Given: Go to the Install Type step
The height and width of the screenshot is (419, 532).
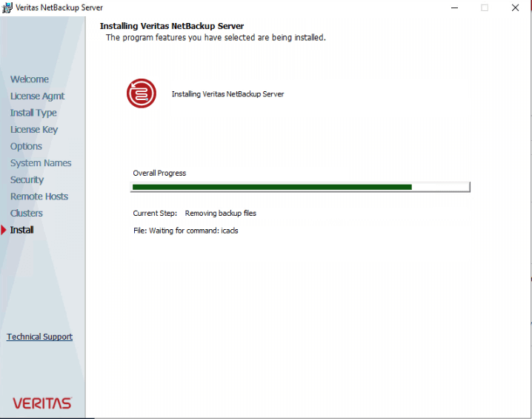Looking at the screenshot, I should (x=33, y=113).
